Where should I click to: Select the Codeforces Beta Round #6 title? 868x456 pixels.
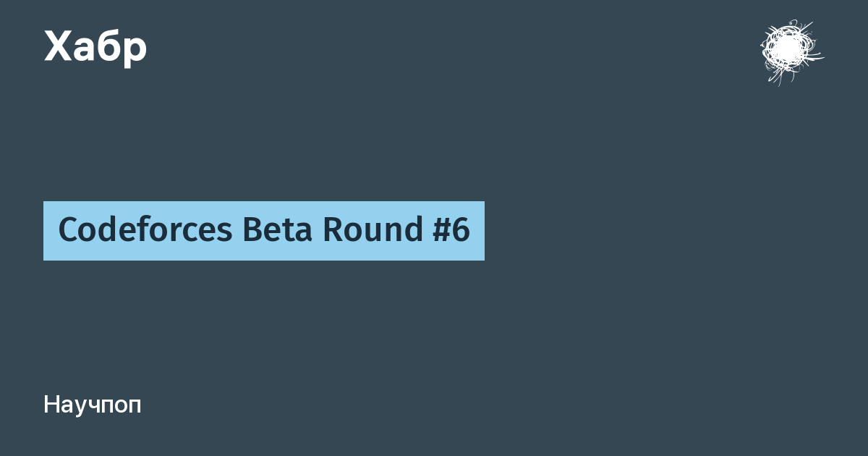tap(264, 230)
